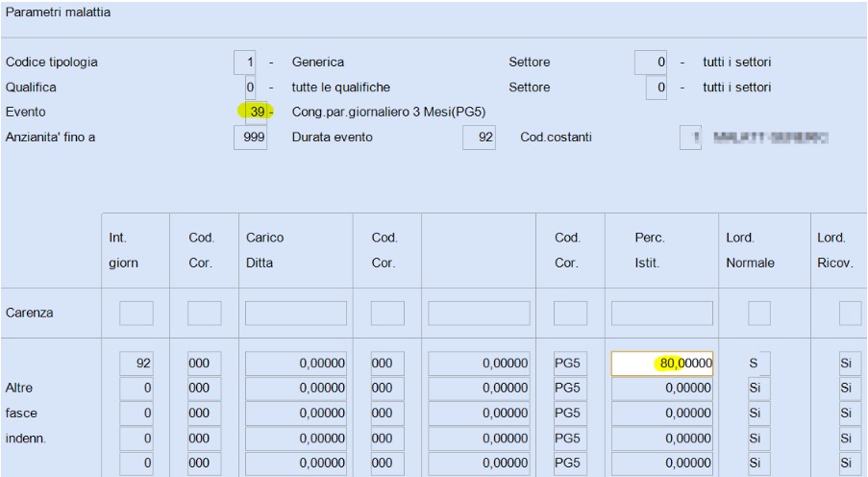Click the Lord. Normale column header
The height and width of the screenshot is (477, 868).
tap(750, 250)
